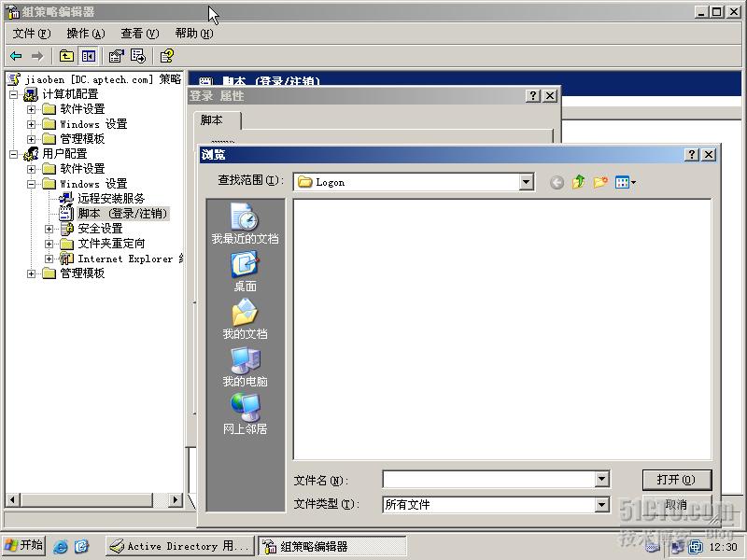Switch to 组策略编辑器 taskbar button
The height and width of the screenshot is (560, 747).
click(x=332, y=546)
